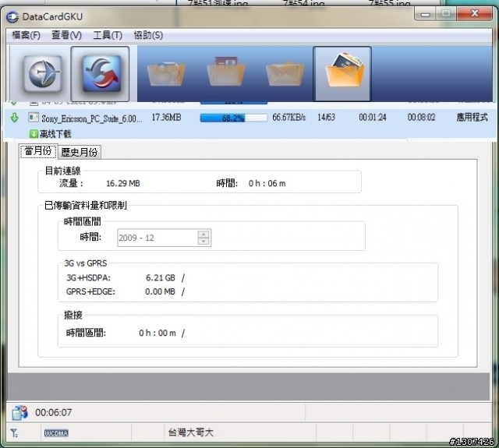Decrease the month with the spinner down arrow
This screenshot has height=448, width=499.
(x=203, y=242)
